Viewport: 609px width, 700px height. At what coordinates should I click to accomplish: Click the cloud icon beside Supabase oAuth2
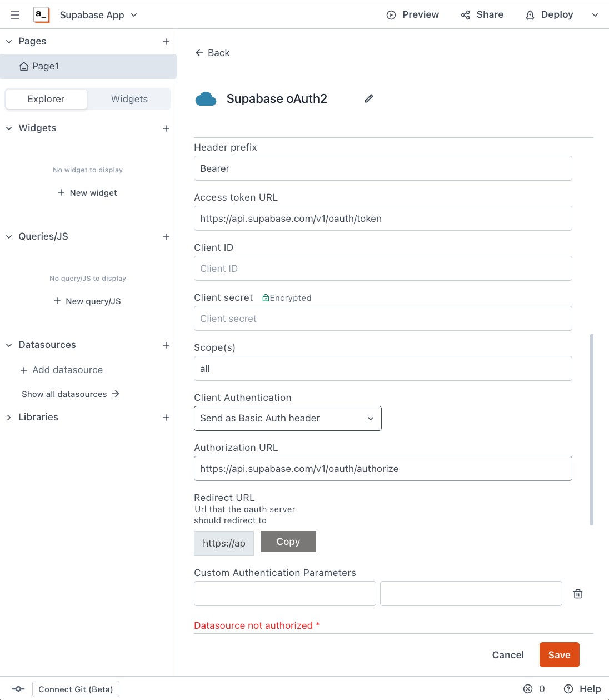pyautogui.click(x=206, y=98)
